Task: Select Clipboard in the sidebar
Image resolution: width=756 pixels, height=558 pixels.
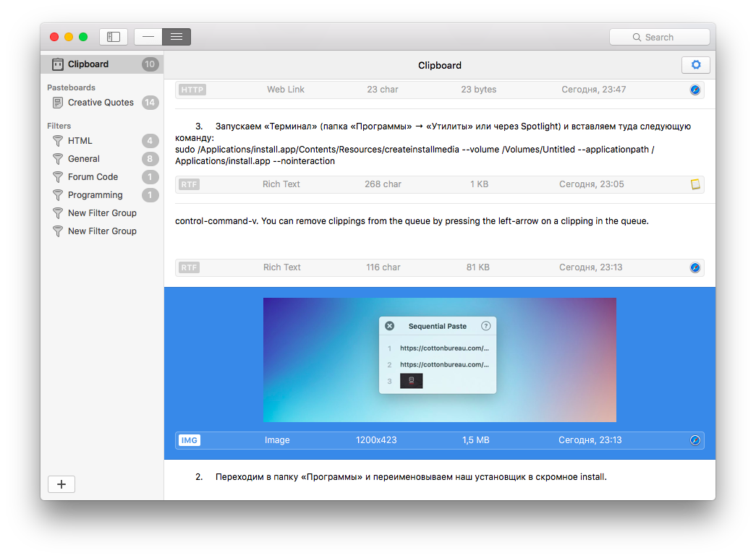Action: pyautogui.click(x=88, y=64)
